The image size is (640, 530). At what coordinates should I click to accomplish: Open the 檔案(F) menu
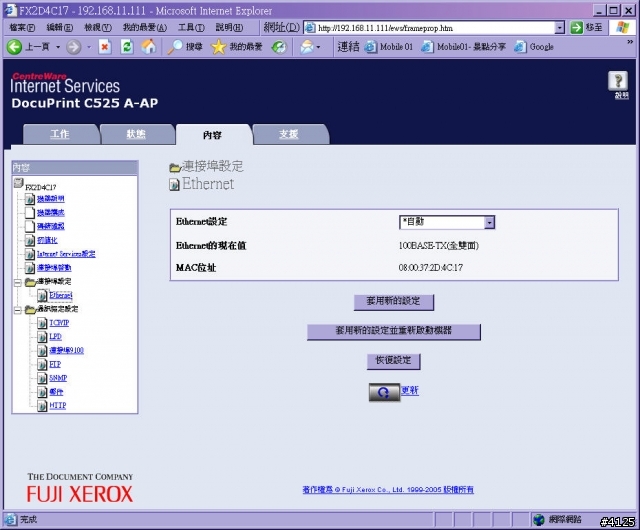[x=22, y=27]
